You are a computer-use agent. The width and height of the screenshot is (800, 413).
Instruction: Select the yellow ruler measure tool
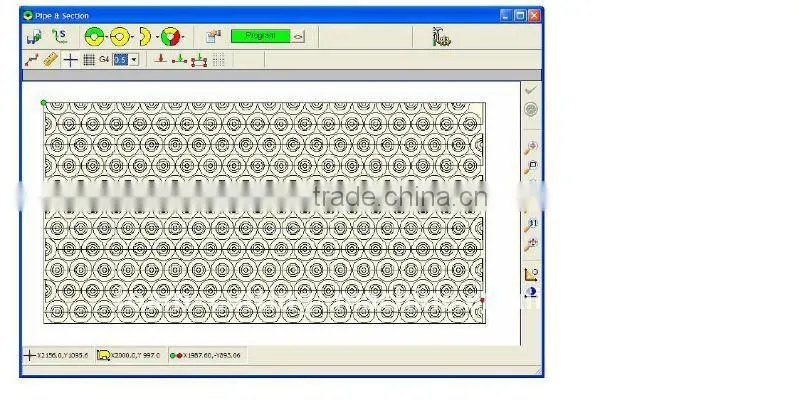point(50,60)
